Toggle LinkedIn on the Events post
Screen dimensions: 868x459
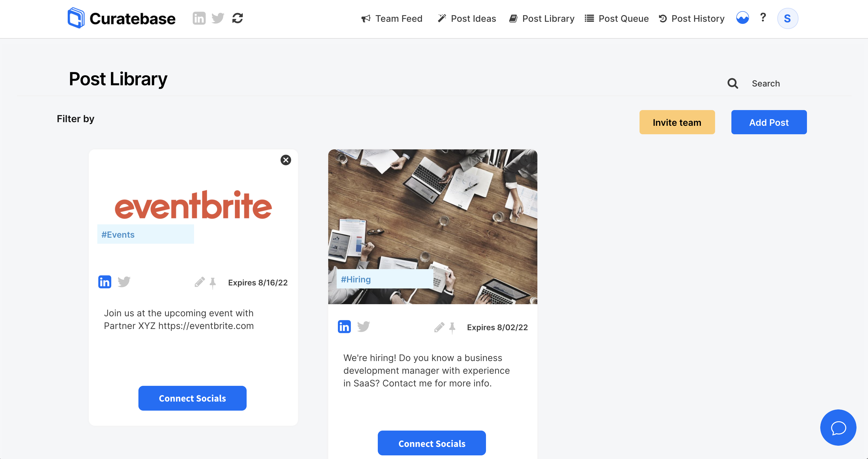coord(105,282)
